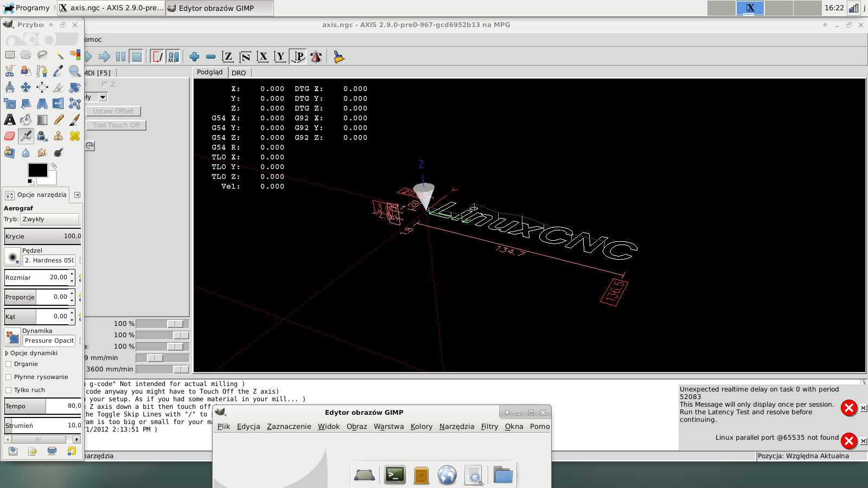
Task: Select the Fuzzy Select magic wand tool
Action: (59, 55)
